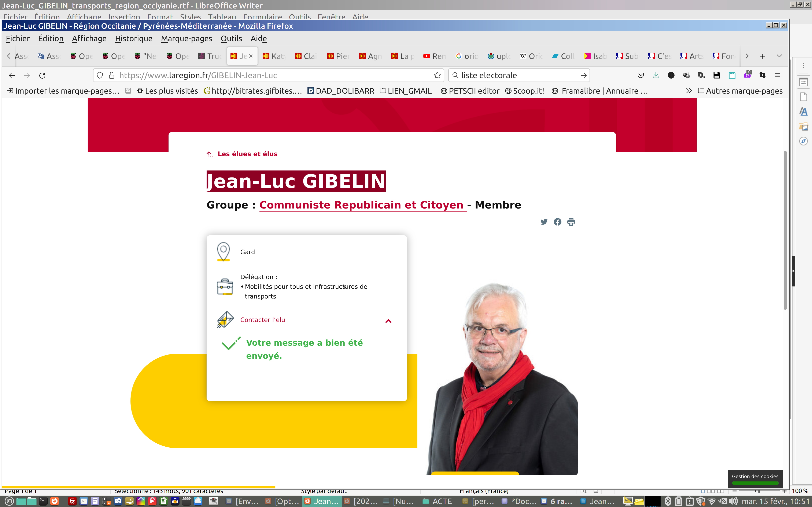Screen dimensions: 812x507
Task: Save to Pocket from the toolbar
Action: click(641, 75)
